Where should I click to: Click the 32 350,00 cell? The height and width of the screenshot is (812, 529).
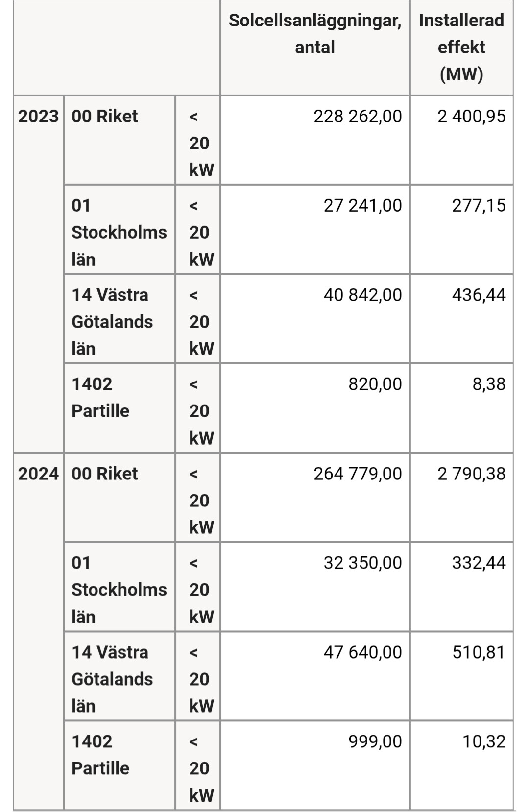pos(362,563)
